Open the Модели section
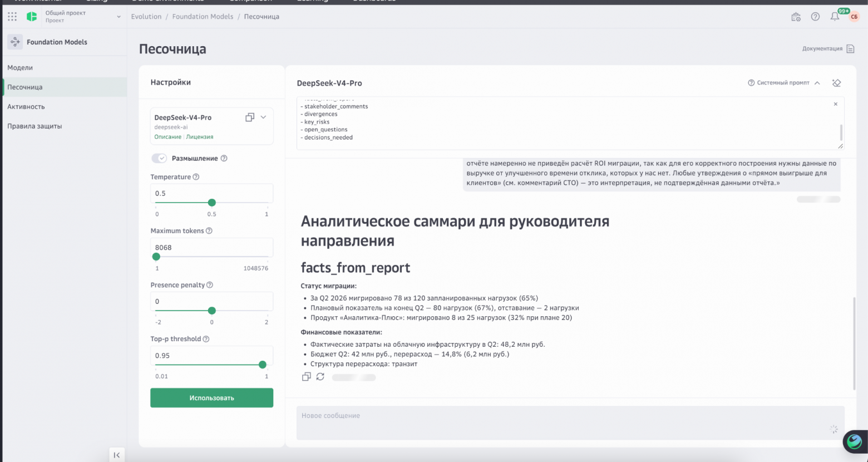Image resolution: width=868 pixels, height=462 pixels. [20, 67]
